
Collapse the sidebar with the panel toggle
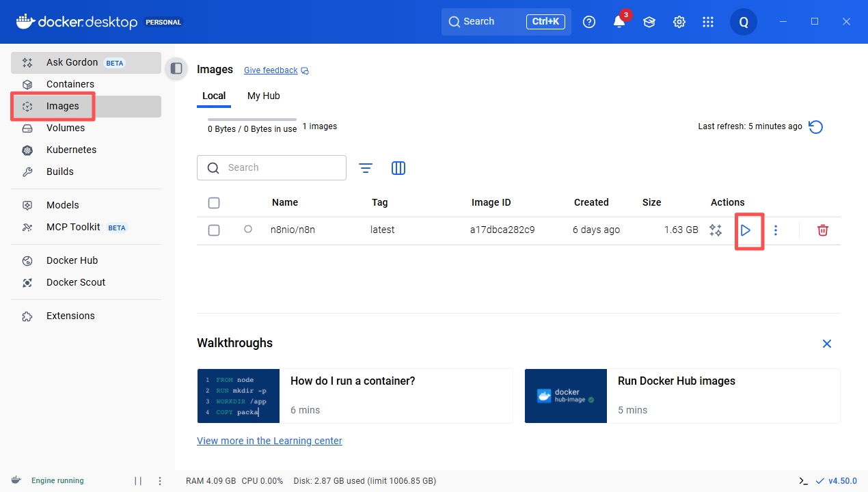tap(176, 68)
